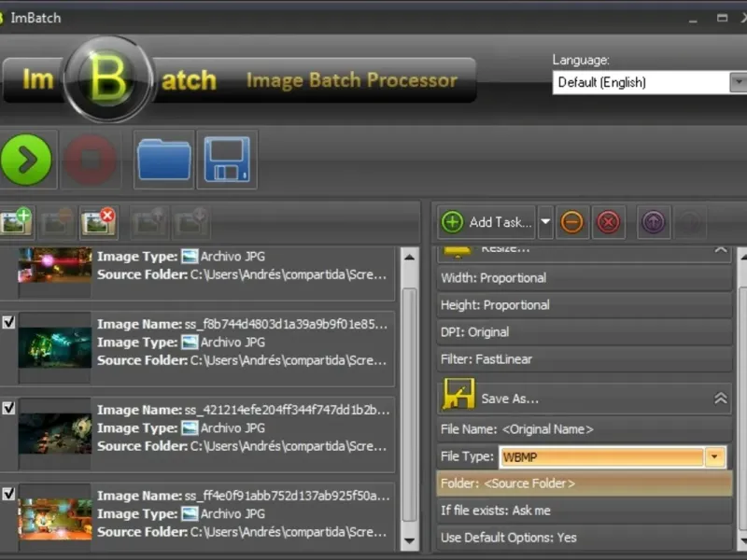This screenshot has height=560, width=747.
Task: Open File Type WBMP dropdown arrow
Action: pyautogui.click(x=714, y=457)
